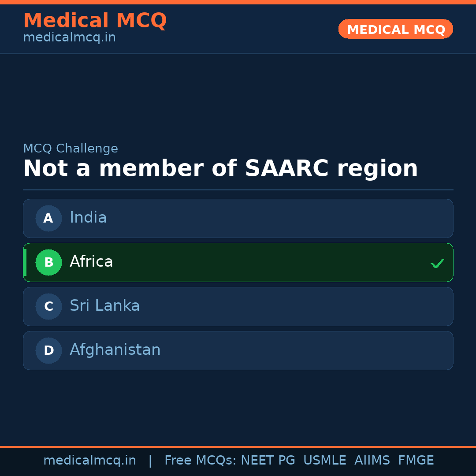
Task: Select the letter C icon for Sri Lanka
Action: [48, 306]
